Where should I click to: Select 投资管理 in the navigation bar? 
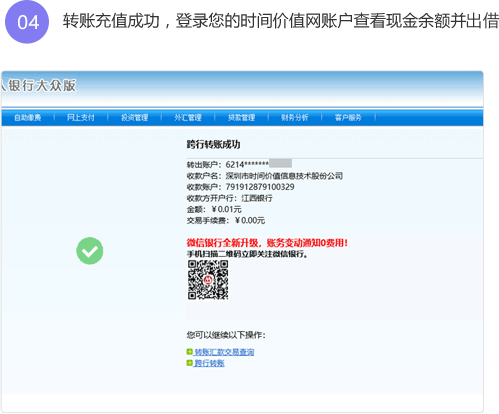135,118
